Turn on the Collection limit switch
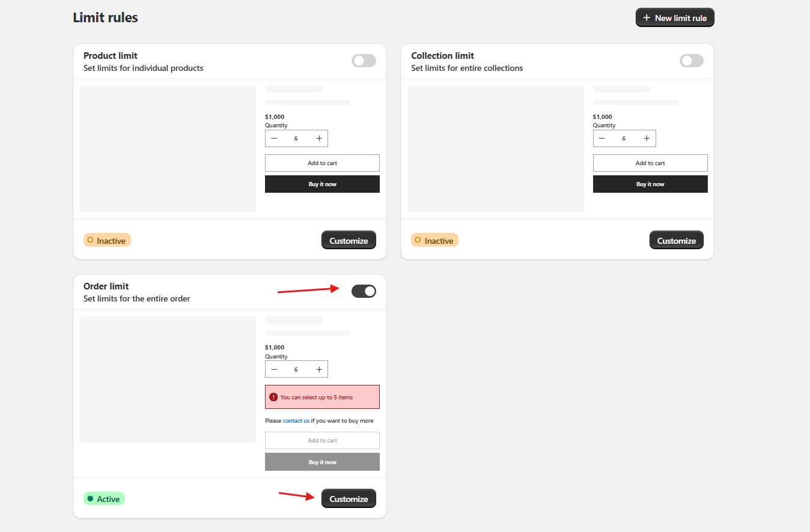 [691, 61]
